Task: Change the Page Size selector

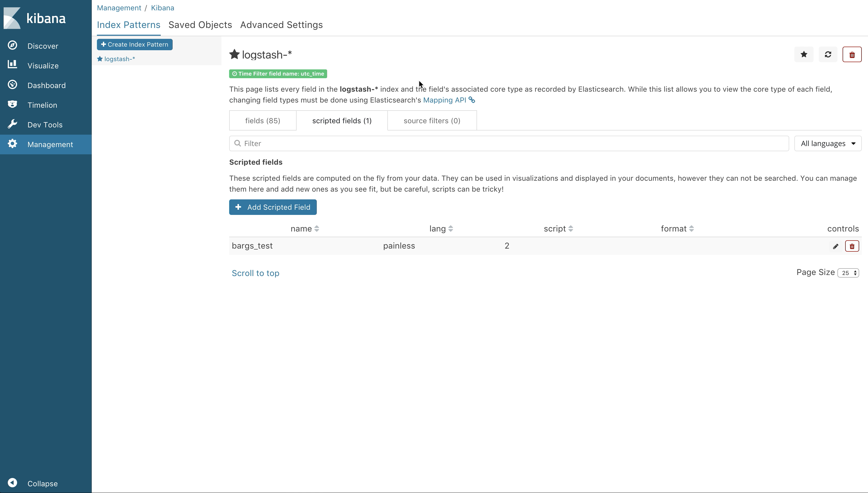Action: tap(848, 273)
